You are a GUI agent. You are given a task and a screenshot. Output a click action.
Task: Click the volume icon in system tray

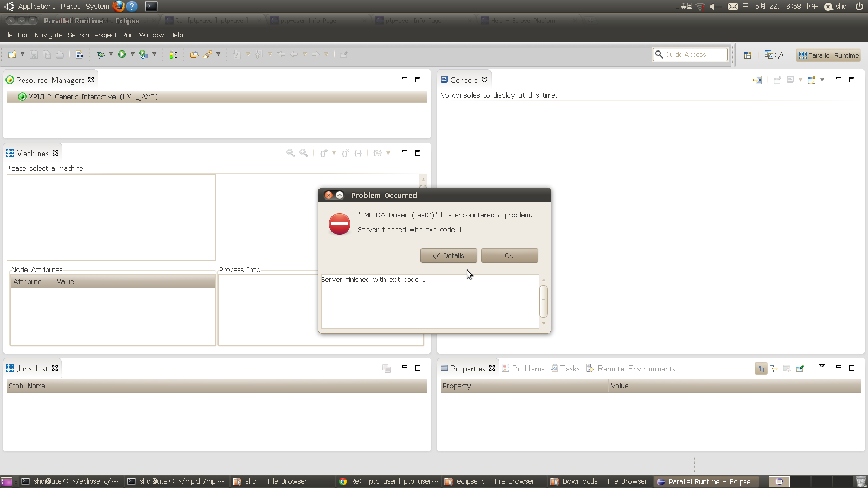(x=716, y=7)
